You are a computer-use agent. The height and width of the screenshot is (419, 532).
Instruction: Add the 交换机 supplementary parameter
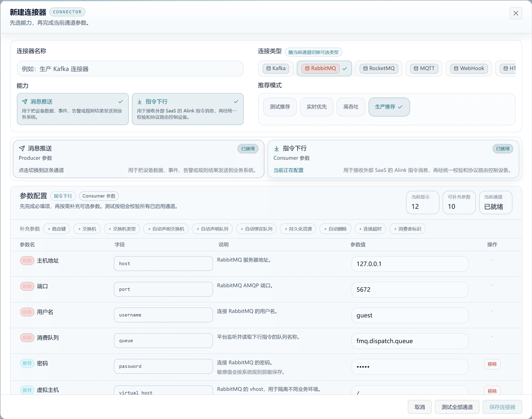[x=87, y=229]
